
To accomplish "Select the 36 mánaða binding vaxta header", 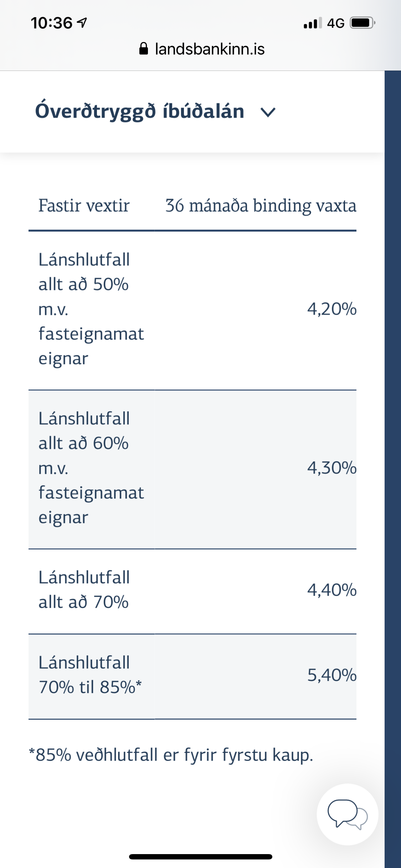I will click(x=261, y=206).
